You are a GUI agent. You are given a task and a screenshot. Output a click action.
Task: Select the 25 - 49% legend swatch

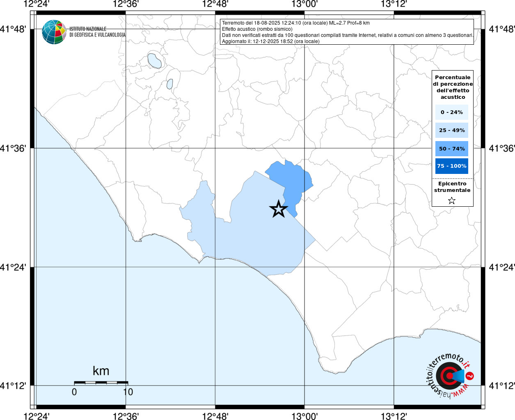coord(452,130)
